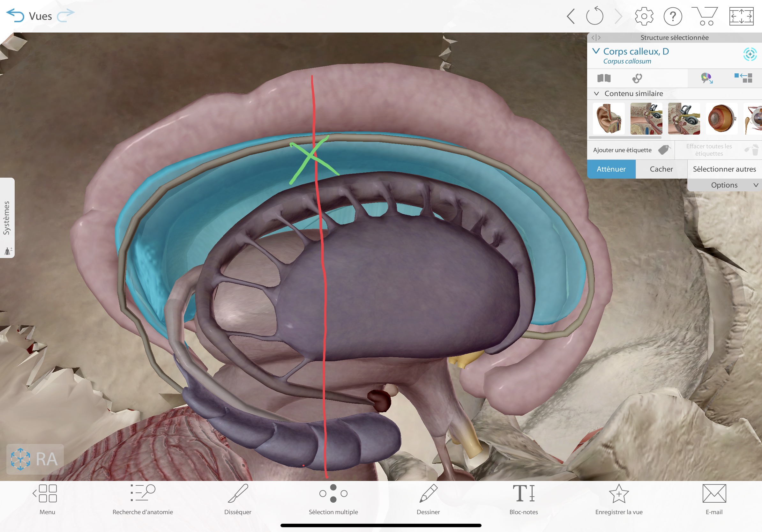Open book definition icon in panel
This screenshot has height=532, width=762.
(604, 78)
